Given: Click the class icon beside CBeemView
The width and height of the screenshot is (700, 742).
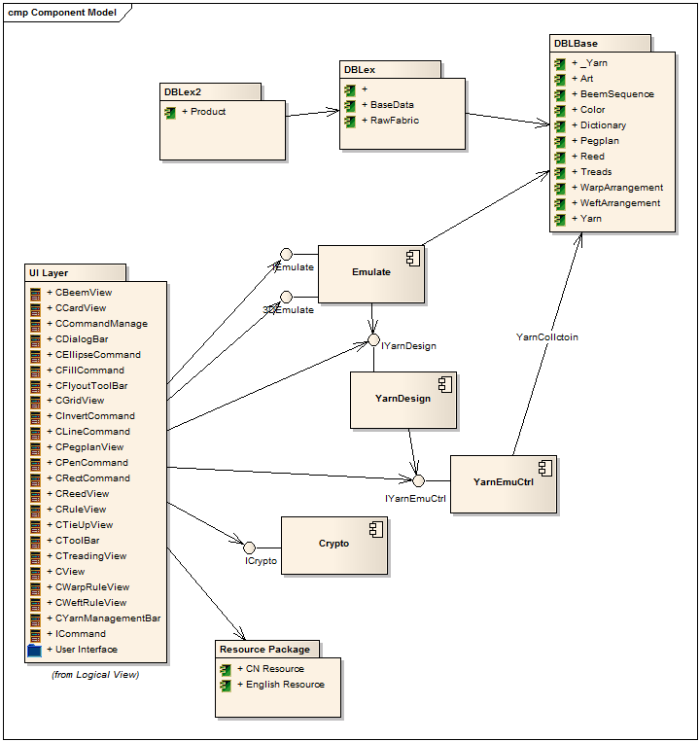Looking at the screenshot, I should pyautogui.click(x=35, y=293).
